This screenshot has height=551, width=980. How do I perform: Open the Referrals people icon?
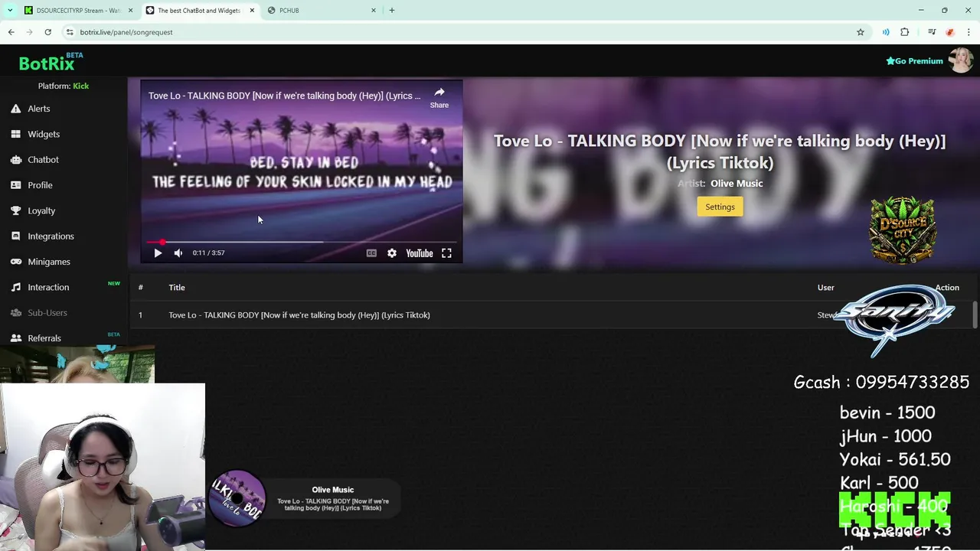click(15, 337)
